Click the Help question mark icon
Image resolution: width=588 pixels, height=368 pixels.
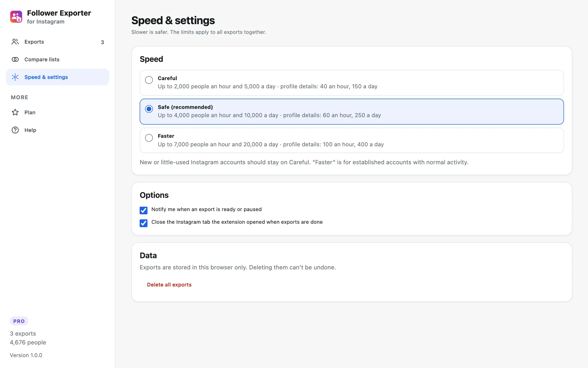coord(15,130)
